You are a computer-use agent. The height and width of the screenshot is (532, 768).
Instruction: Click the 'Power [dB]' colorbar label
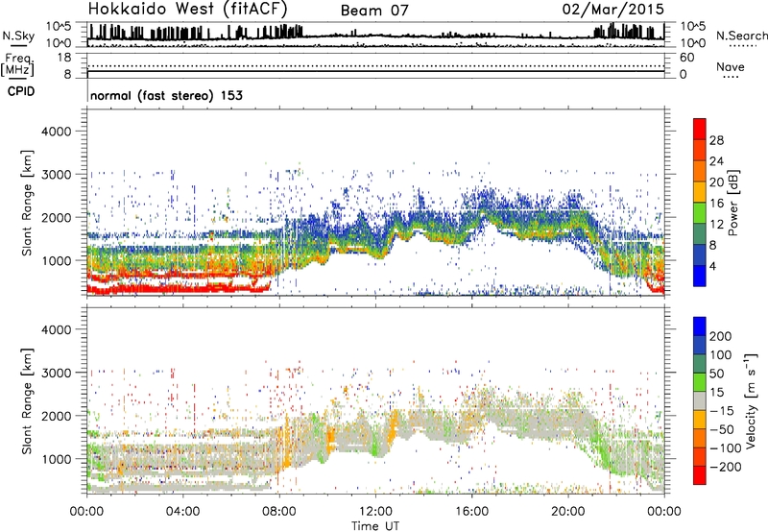tap(732, 203)
